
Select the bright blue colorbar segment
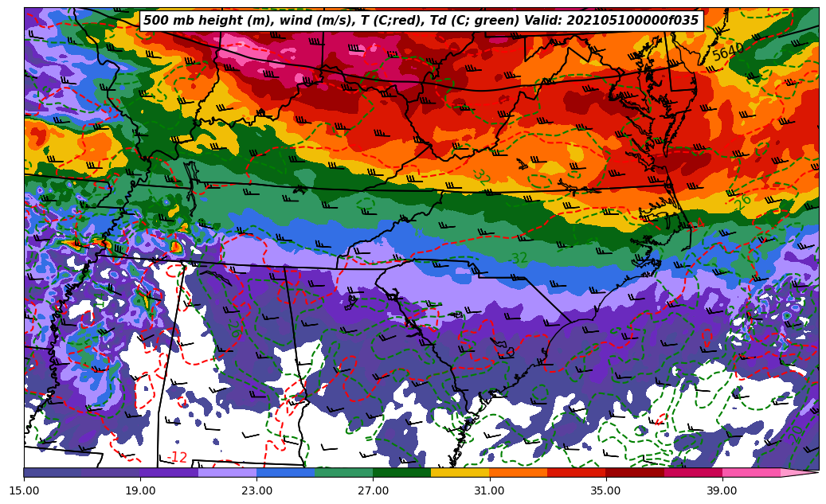tap(285, 472)
